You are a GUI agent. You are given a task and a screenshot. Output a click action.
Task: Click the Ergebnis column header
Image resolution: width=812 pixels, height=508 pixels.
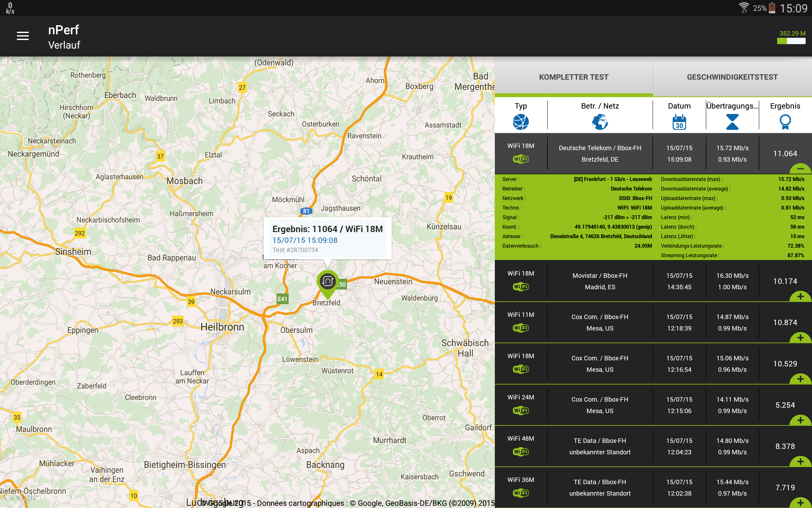785,106
